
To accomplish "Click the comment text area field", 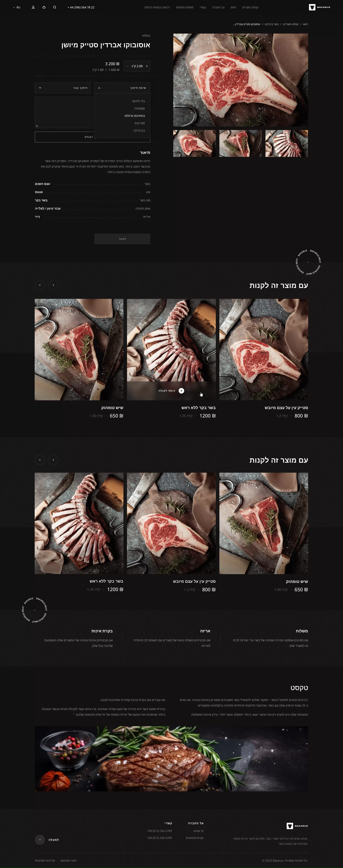I will pos(64,113).
